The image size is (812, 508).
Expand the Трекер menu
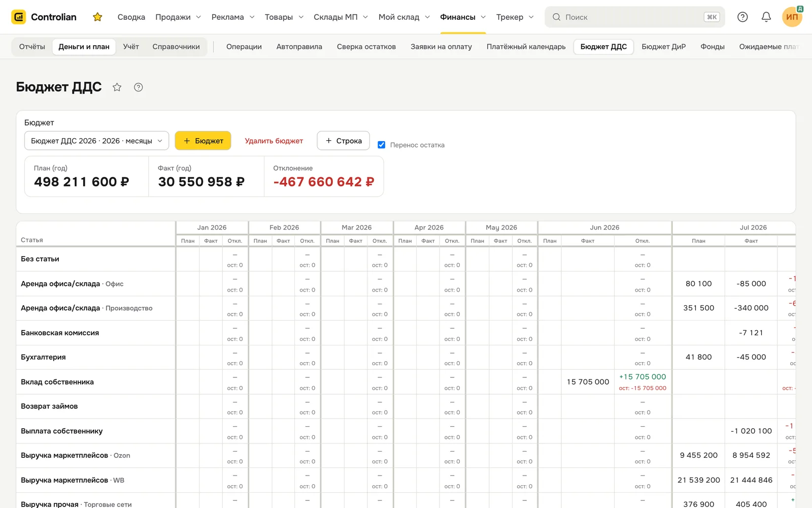(515, 17)
